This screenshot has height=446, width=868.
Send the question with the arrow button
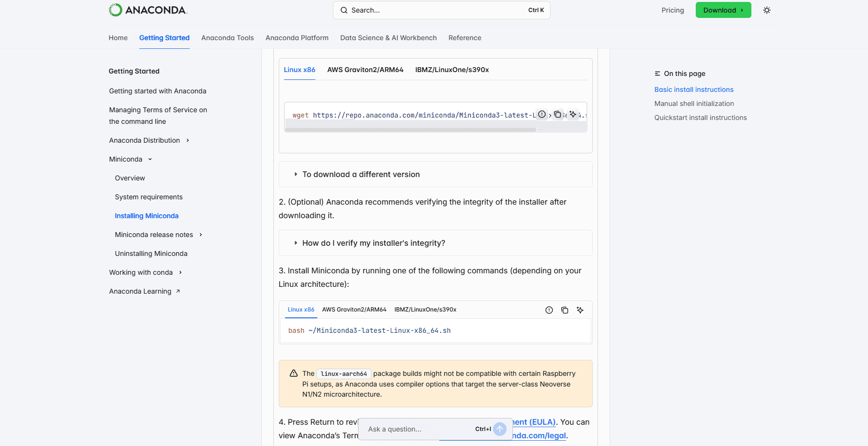[x=500, y=429]
